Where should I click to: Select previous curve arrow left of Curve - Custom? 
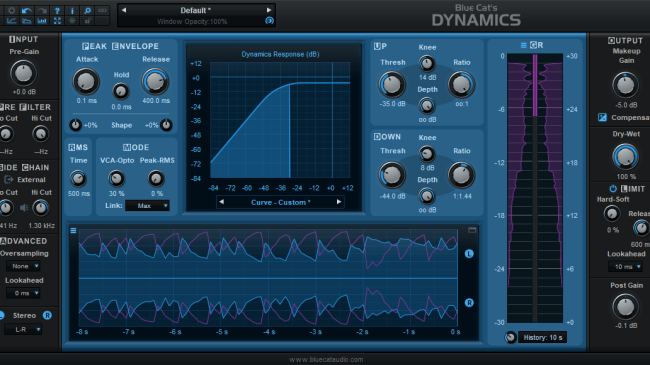221,202
